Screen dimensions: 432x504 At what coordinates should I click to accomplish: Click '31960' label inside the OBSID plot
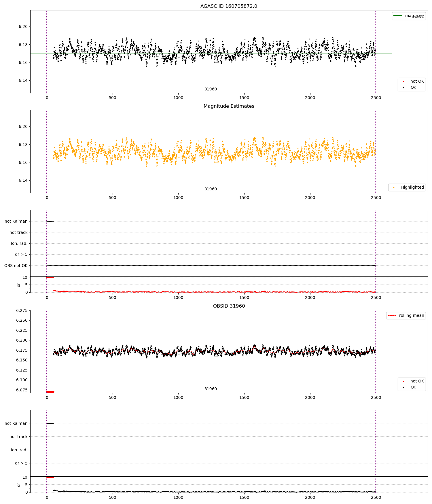(211, 389)
